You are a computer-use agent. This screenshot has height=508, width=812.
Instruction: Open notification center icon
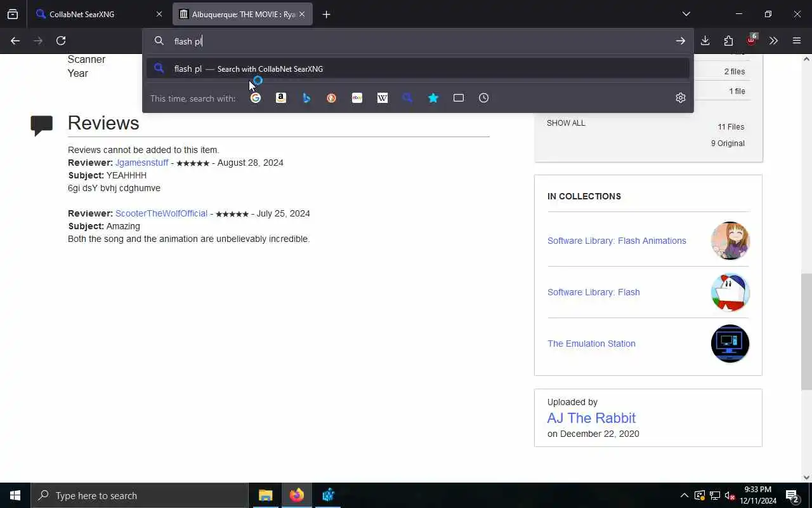tap(792, 495)
